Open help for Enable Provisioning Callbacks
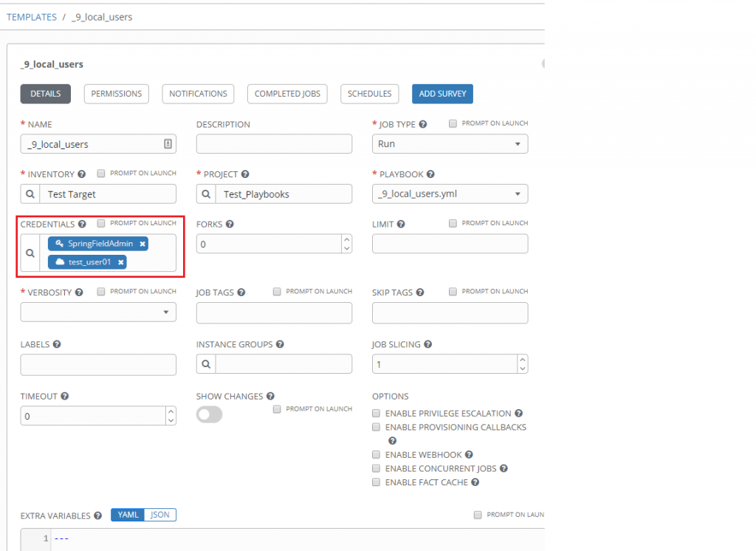 click(x=393, y=440)
